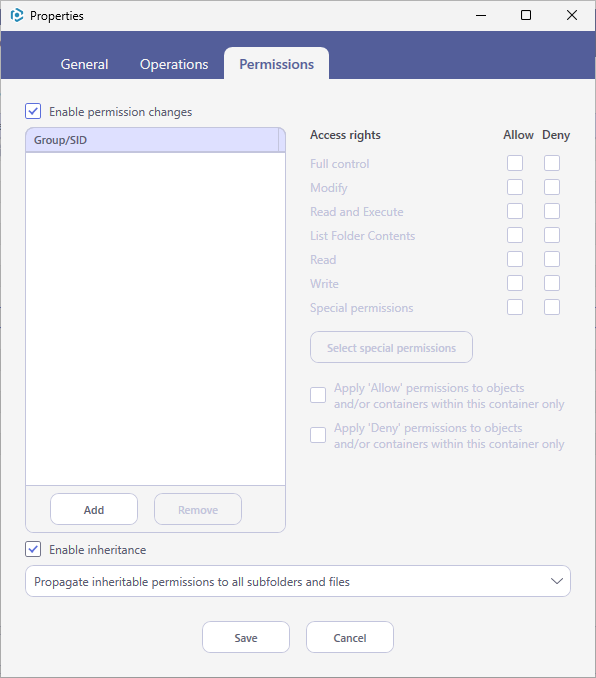Switch to the General tab
The height and width of the screenshot is (678, 596).
pyautogui.click(x=84, y=64)
